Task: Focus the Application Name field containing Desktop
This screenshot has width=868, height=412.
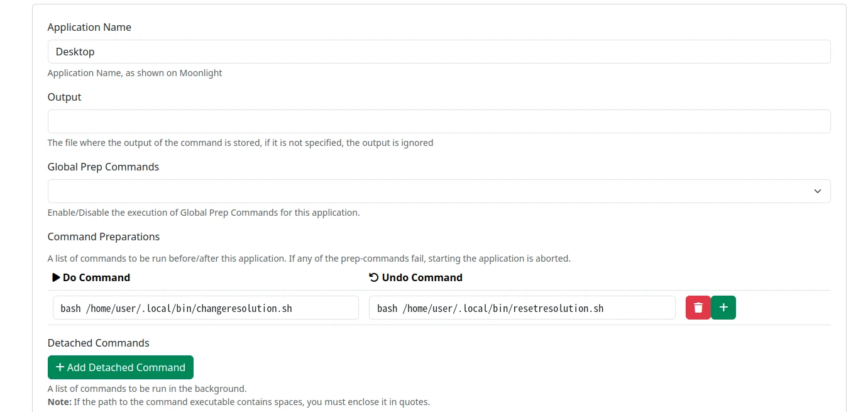Action: (439, 52)
